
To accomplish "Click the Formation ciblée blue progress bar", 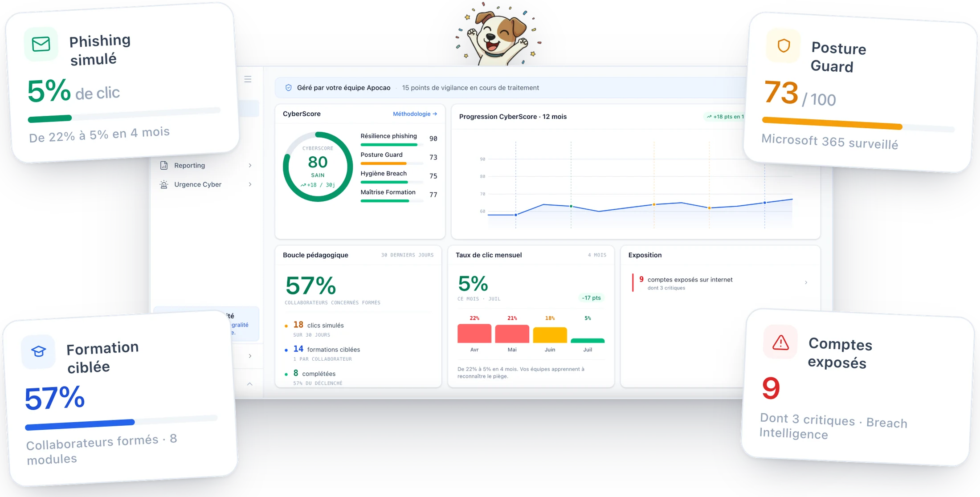I will pos(121,423).
